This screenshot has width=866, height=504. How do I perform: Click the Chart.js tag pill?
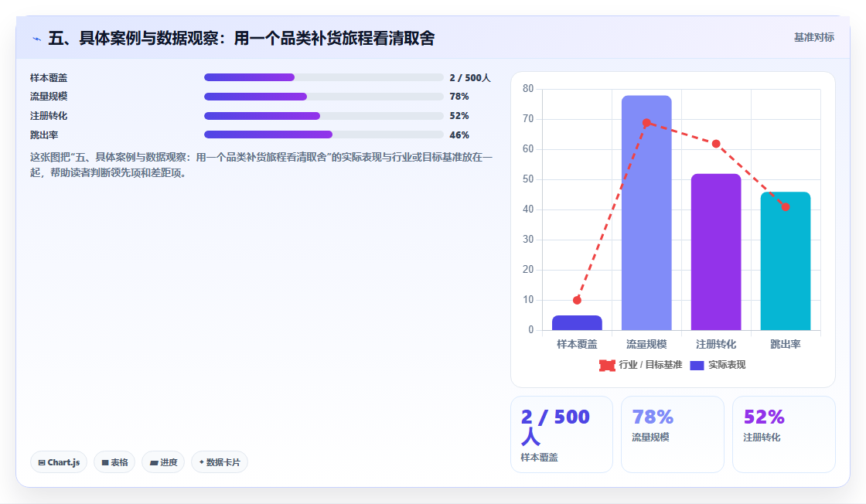[59, 462]
